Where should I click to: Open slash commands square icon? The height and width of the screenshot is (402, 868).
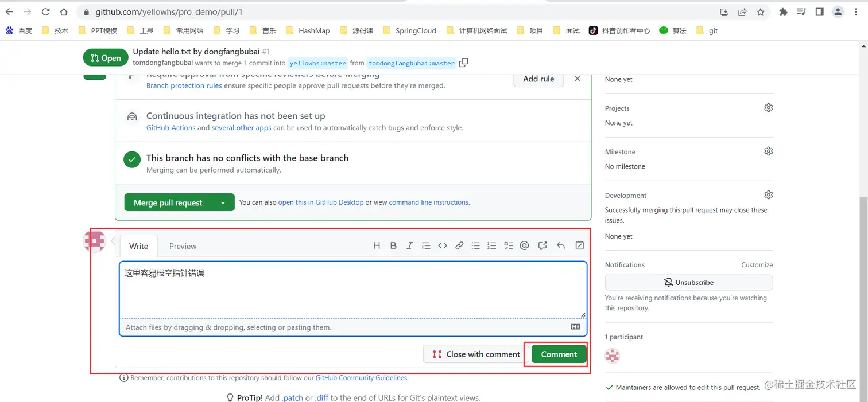point(579,245)
